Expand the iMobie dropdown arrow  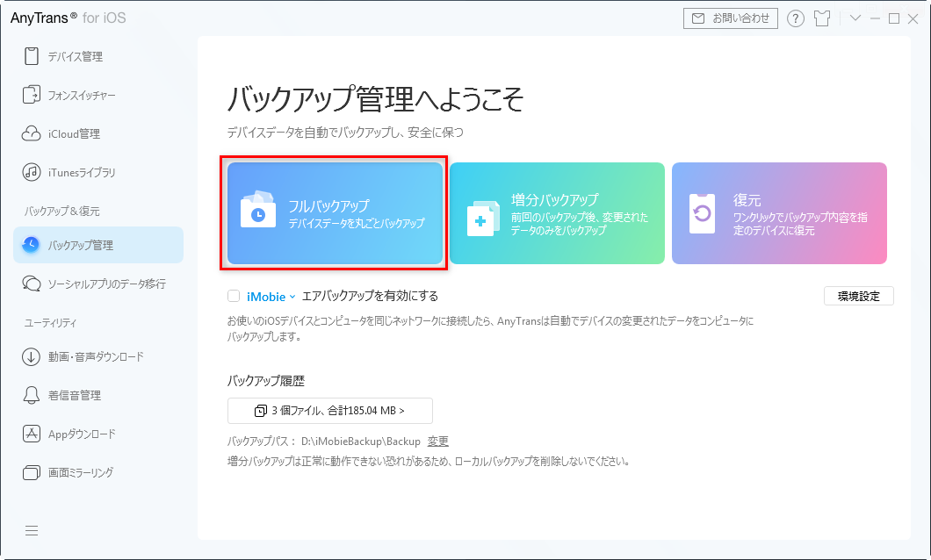(x=292, y=297)
